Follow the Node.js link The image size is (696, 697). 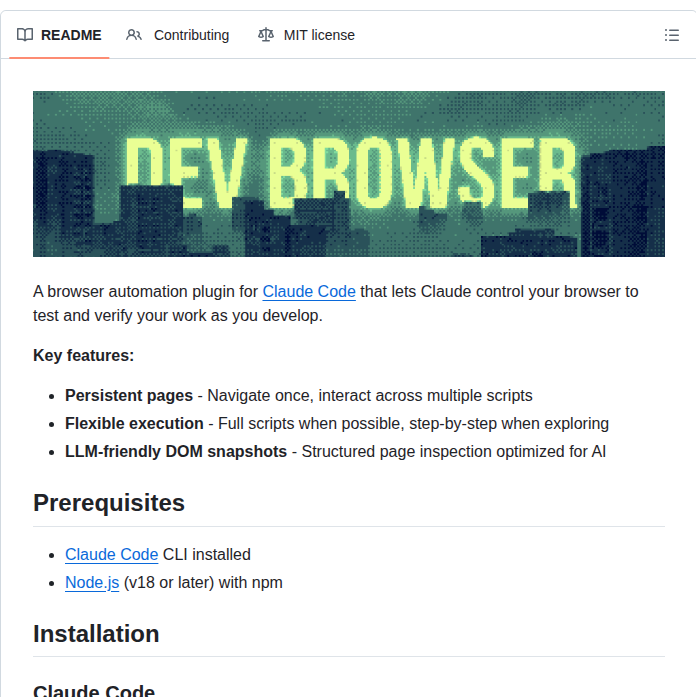click(x=92, y=582)
